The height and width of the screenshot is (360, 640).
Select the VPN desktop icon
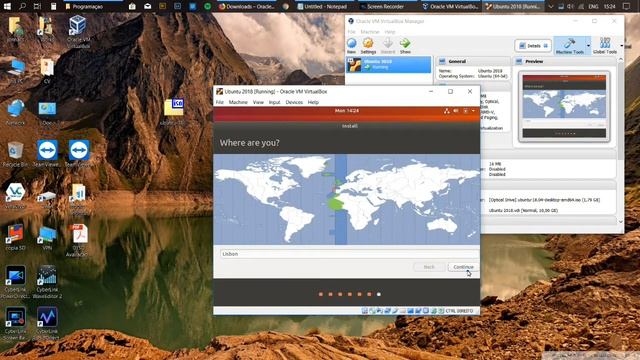click(x=47, y=238)
